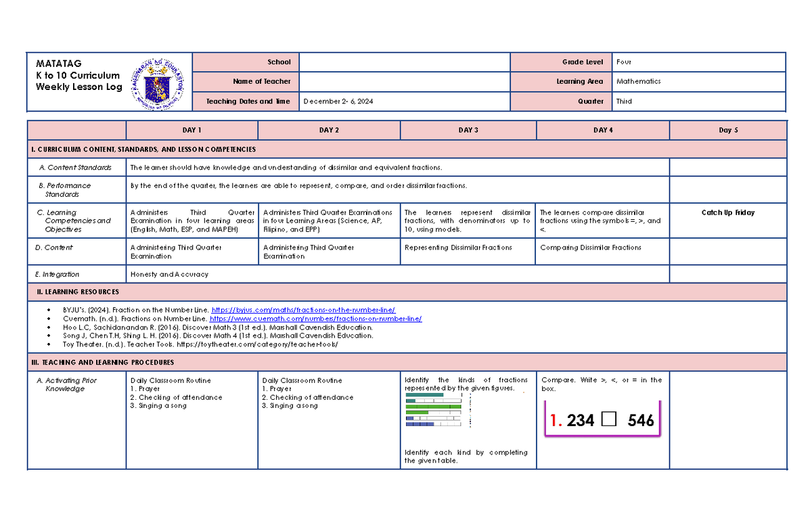Viewport: 812px width, 531px height.
Task: Click the DAY 1 column header
Action: 192,130
